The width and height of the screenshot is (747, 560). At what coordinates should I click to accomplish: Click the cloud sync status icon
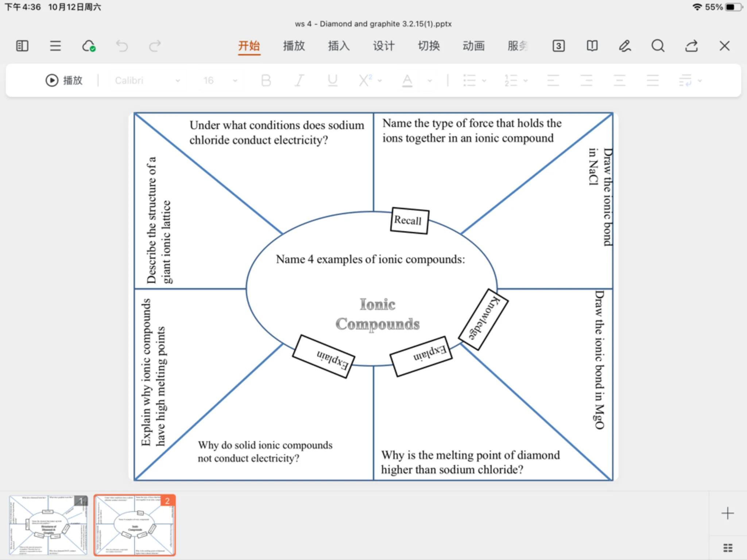point(89,46)
